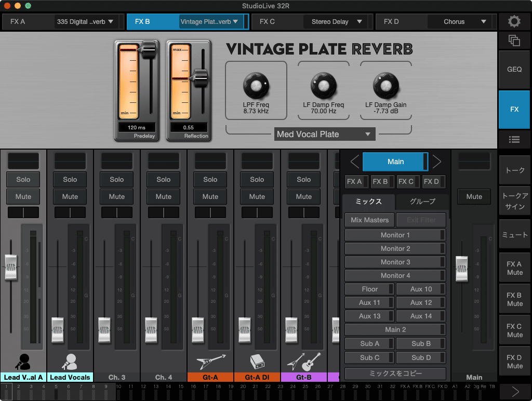532x401 pixels.
Task: Select the Main 2 mix
Action: 395,329
